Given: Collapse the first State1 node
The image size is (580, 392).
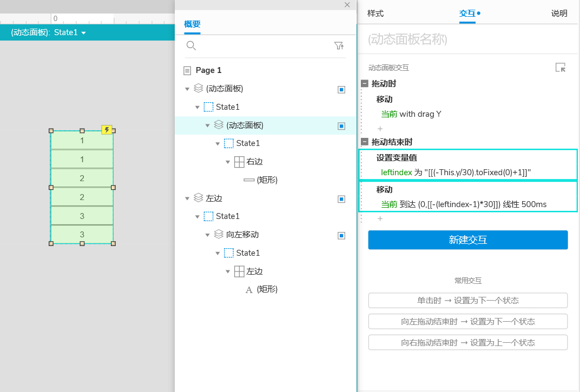Looking at the screenshot, I should (x=197, y=107).
